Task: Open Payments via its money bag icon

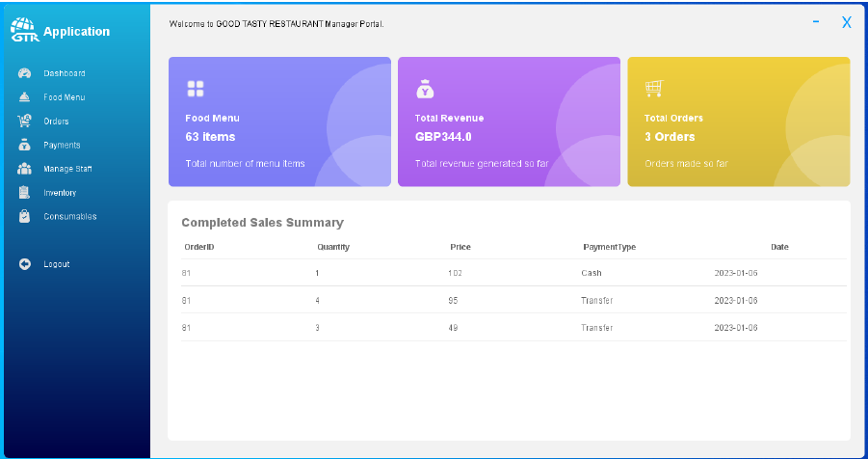Action: point(25,146)
